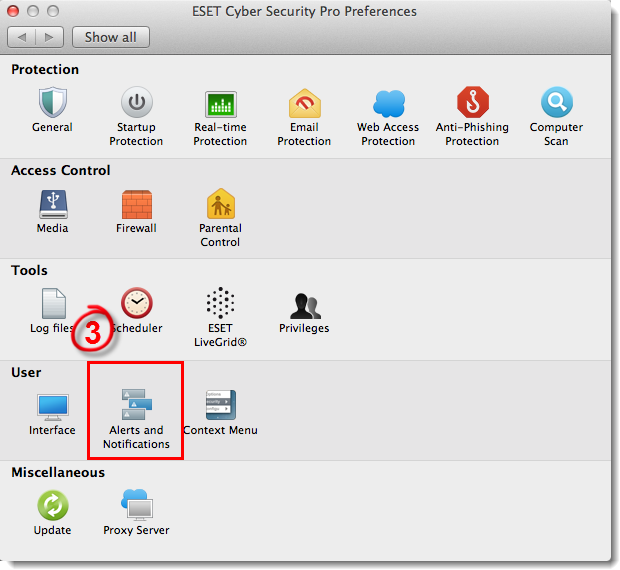The width and height of the screenshot is (620, 570).
Task: Go forward with the right arrow button
Action: pyautogui.click(x=49, y=37)
